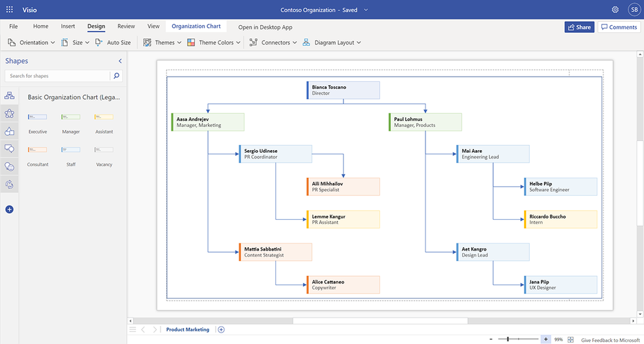The height and width of the screenshot is (344, 644).
Task: Select the circular arrows stencil icon
Action: coord(9,184)
